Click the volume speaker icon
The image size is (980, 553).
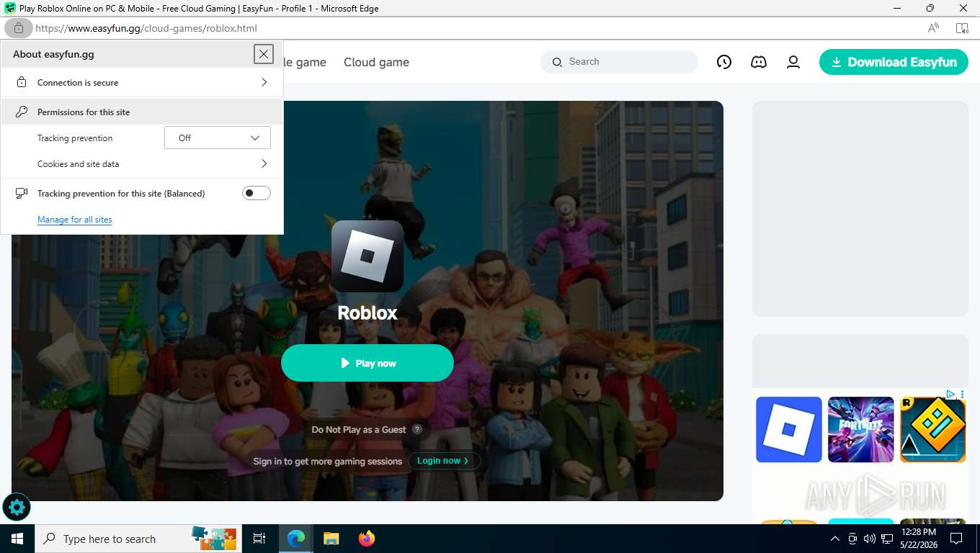[869, 539]
